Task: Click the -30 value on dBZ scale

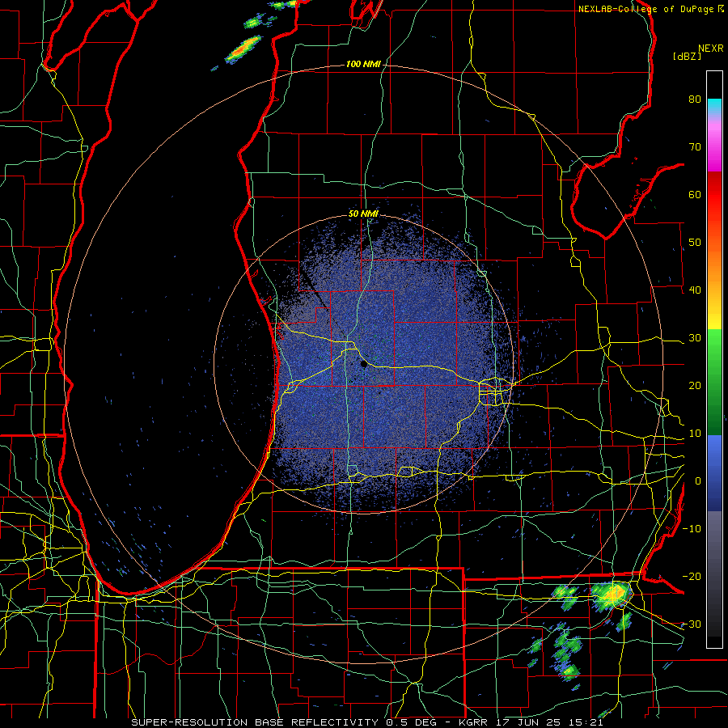Action: pos(692,624)
